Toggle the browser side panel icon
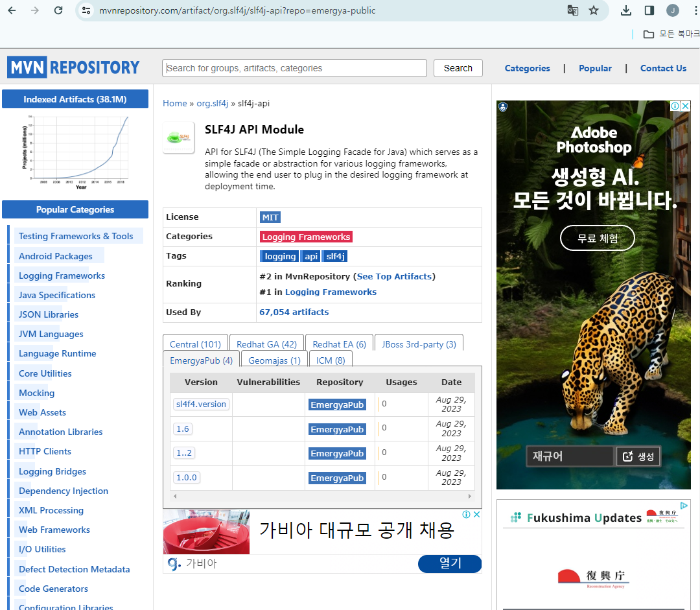 649,10
